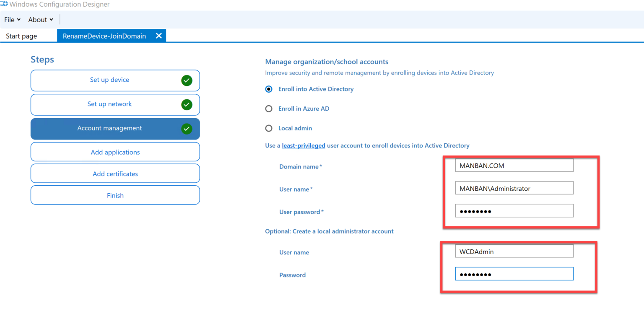
Task: Click the optional local administrator Password field
Action: tap(514, 274)
